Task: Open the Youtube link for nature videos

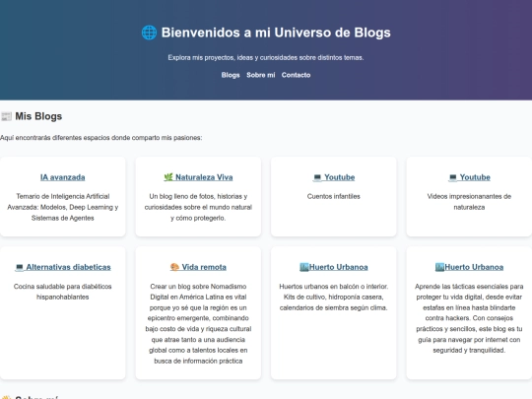Action: 469,177
